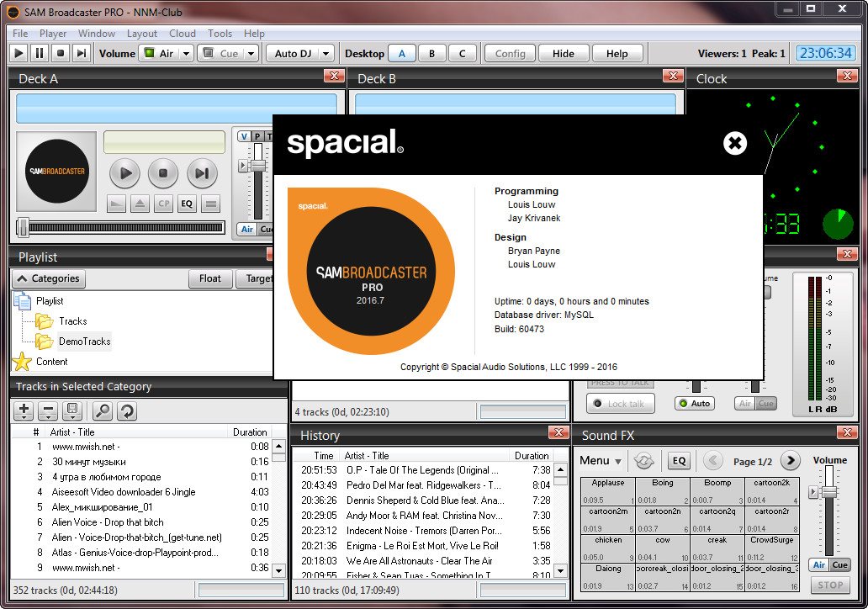Viewport: 868px width, 609px height.
Task: Click the refresh track list icon
Action: [x=127, y=410]
